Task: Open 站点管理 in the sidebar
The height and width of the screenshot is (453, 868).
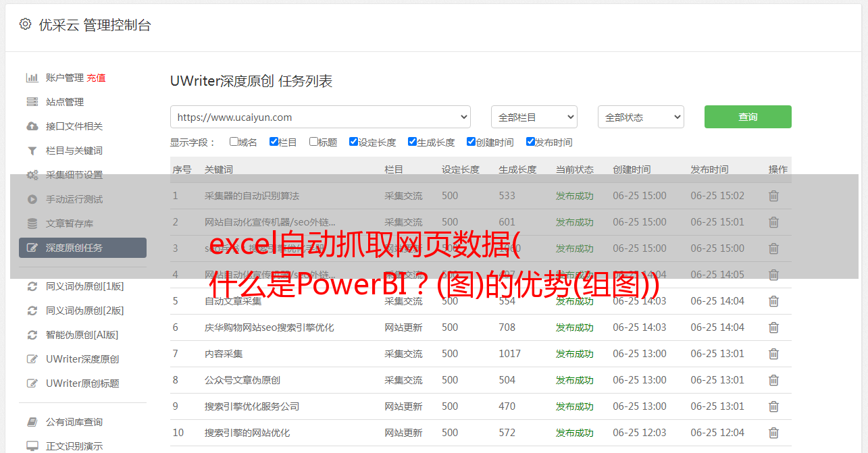Action: tap(65, 102)
